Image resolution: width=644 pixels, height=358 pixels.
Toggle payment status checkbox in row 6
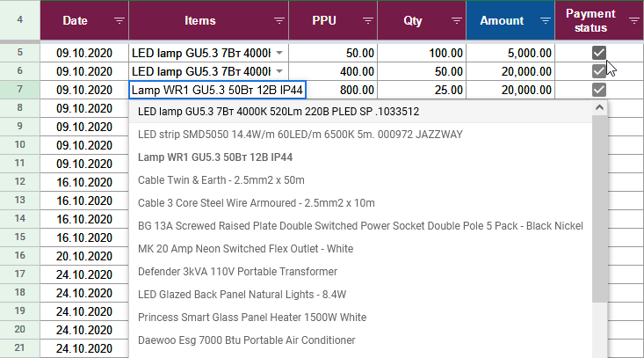click(599, 71)
